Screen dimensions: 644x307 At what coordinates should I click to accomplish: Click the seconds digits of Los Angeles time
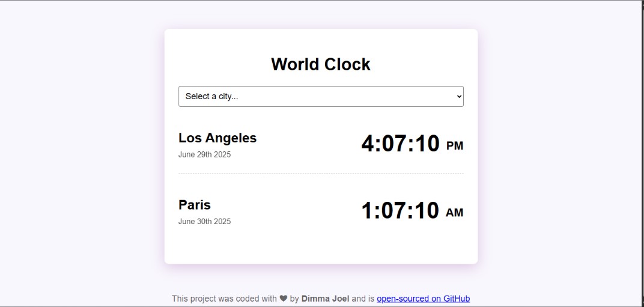click(428, 144)
